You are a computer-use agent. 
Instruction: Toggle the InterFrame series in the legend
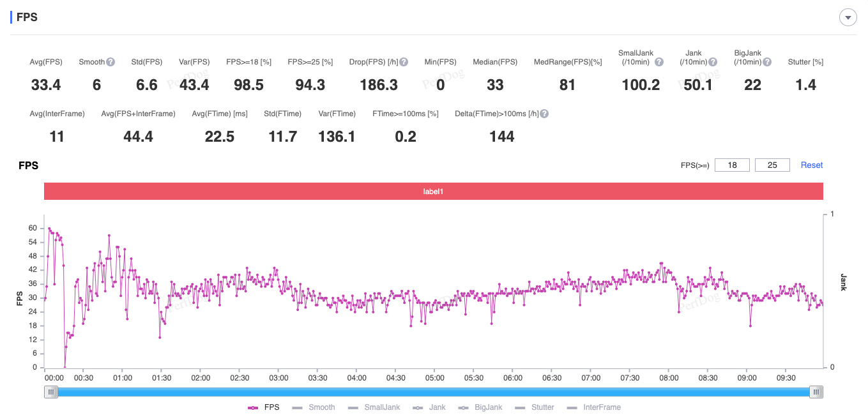tap(593, 407)
